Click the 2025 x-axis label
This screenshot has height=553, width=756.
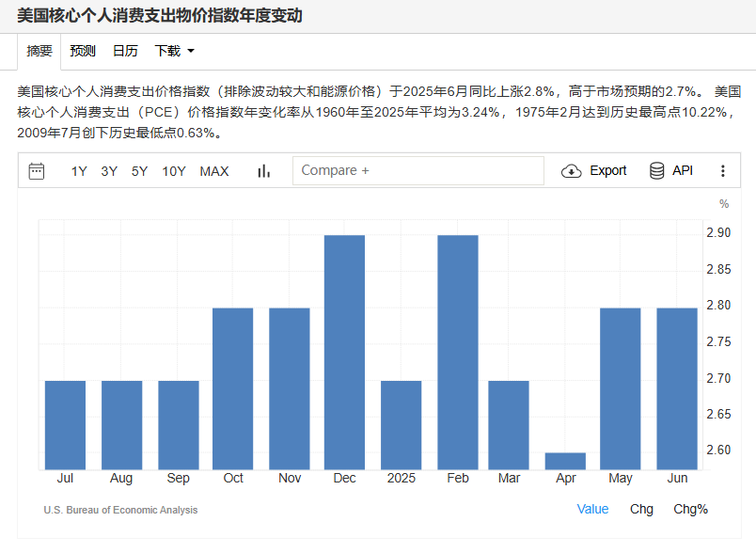point(402,478)
